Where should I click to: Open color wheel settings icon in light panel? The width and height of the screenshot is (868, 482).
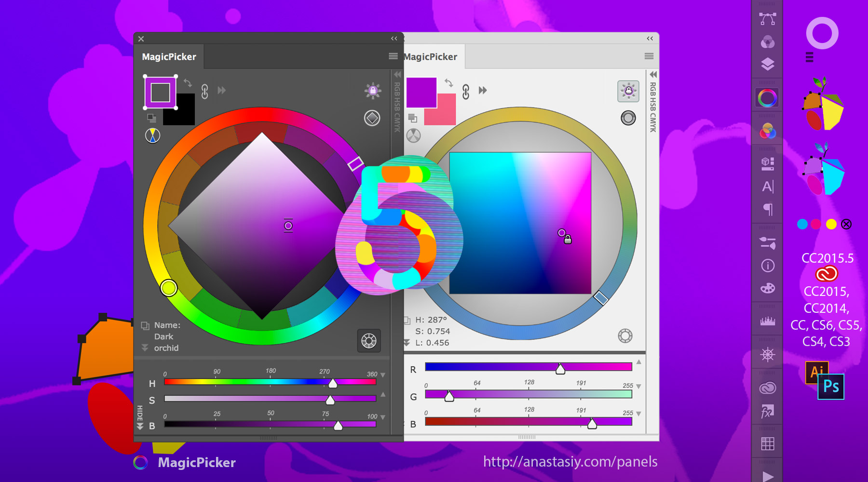pos(625,336)
